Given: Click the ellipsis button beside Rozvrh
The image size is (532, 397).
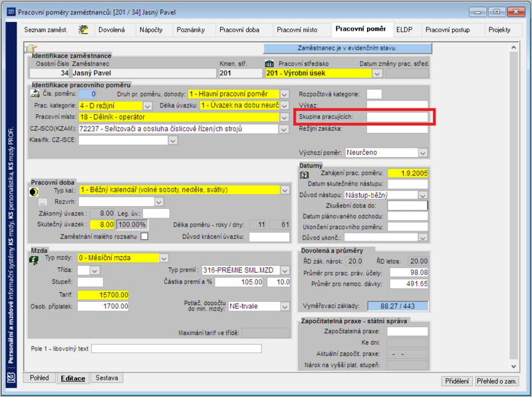Looking at the screenshot, I should pos(43,202).
